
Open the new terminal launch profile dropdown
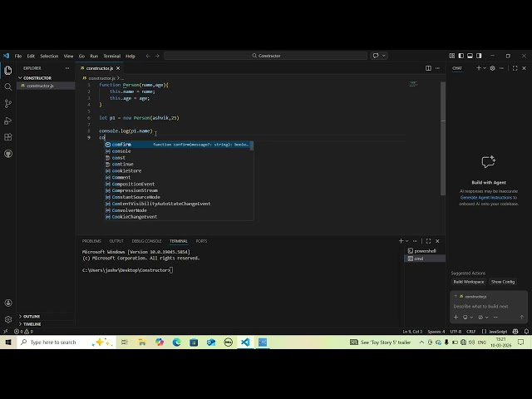coord(406,241)
